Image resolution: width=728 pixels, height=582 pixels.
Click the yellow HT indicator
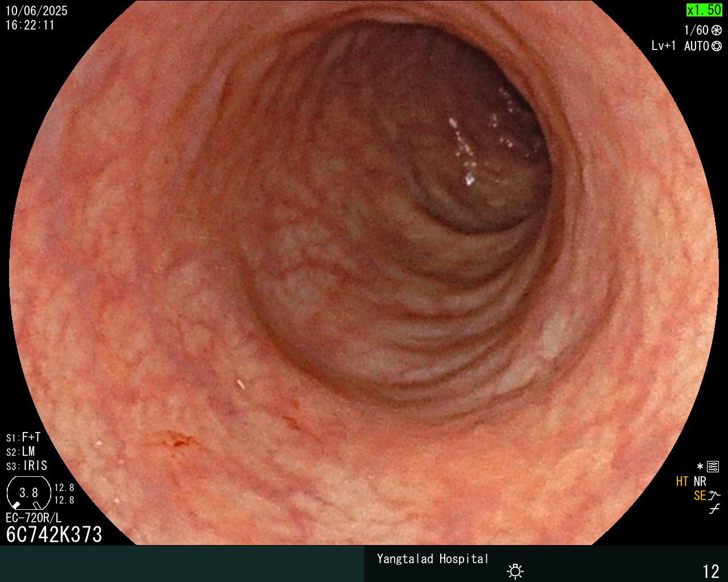click(x=682, y=481)
